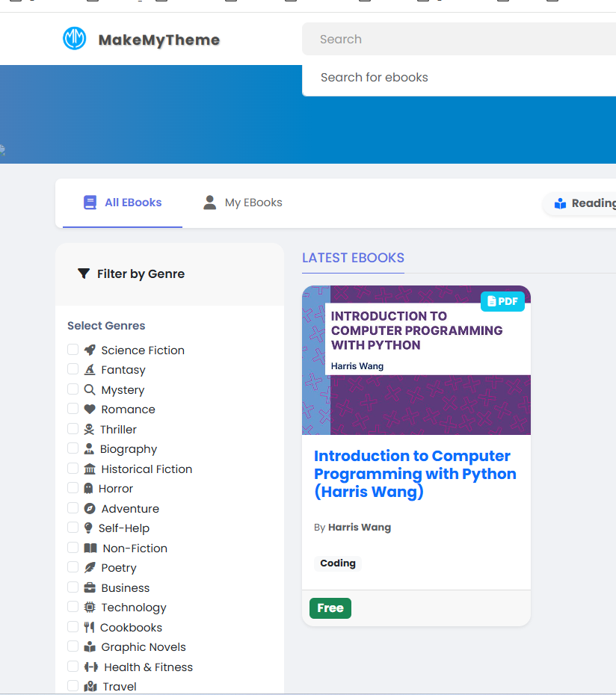Image resolution: width=616 pixels, height=695 pixels.
Task: Check the Biography checkbox
Action: tap(73, 448)
